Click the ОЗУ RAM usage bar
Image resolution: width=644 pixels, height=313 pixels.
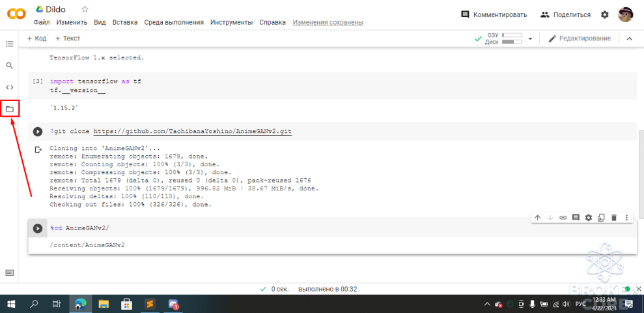pos(512,35)
